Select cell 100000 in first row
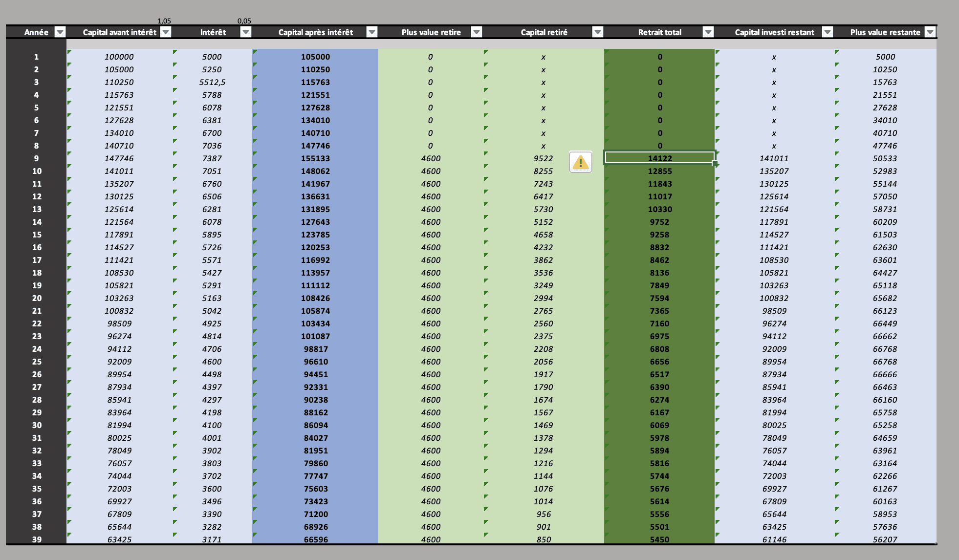The image size is (959, 560). point(119,57)
